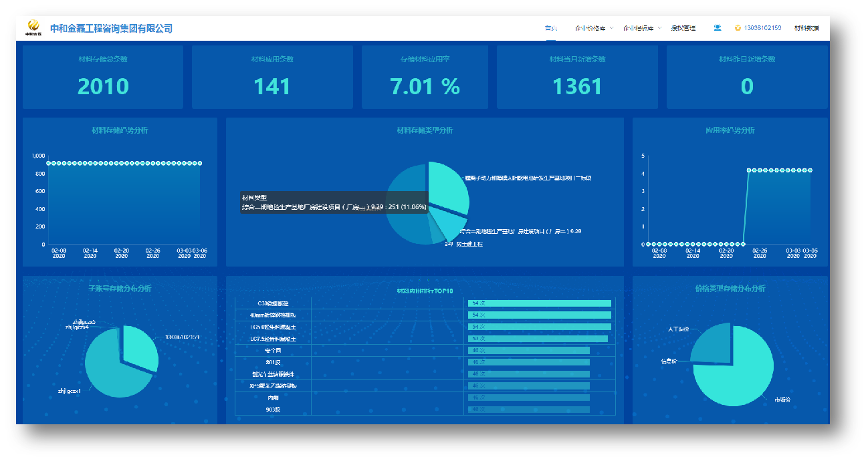Click the user avatar icon in header
Viewport: 868px width, 463px height.
[718, 28]
